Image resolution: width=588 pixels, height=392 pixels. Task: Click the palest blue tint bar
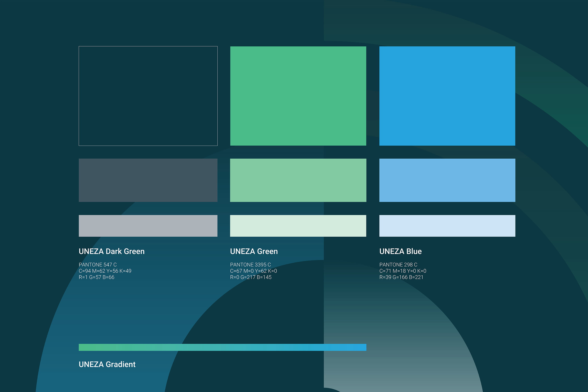click(447, 226)
